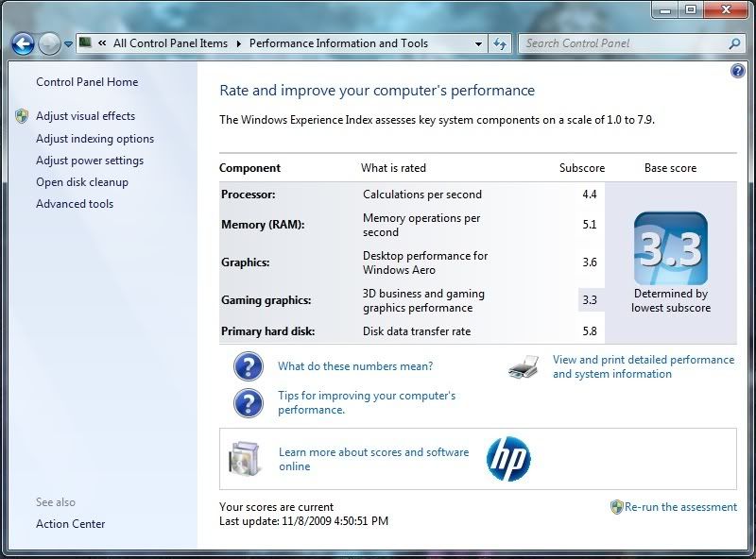Open the recent pages dropdown arrow
This screenshot has height=559, width=756.
68,44
